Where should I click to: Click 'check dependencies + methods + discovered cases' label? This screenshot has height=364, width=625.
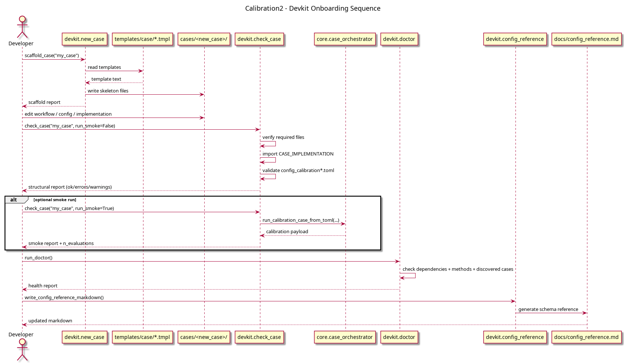pos(458,269)
